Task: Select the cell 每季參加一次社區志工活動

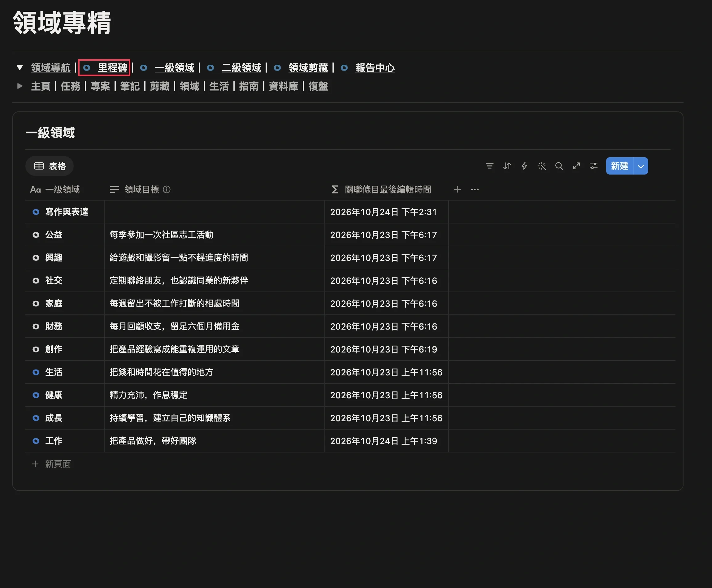Action: pos(215,235)
